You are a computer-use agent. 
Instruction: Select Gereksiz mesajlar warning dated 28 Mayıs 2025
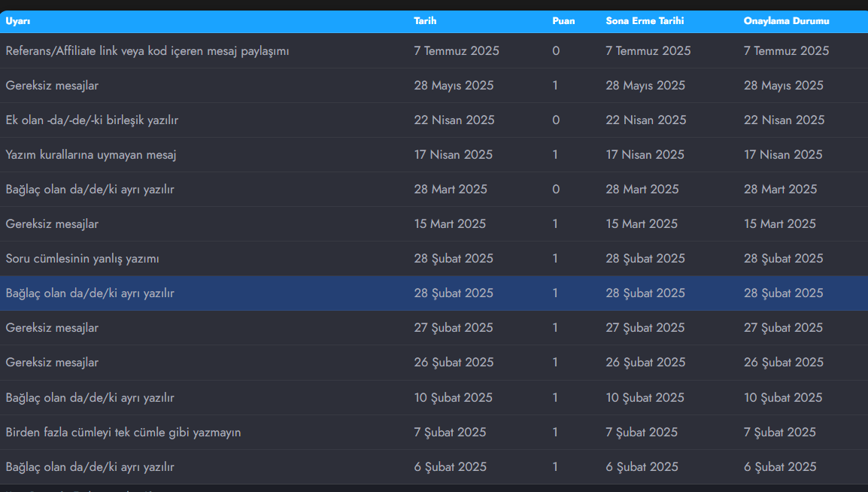coord(52,86)
